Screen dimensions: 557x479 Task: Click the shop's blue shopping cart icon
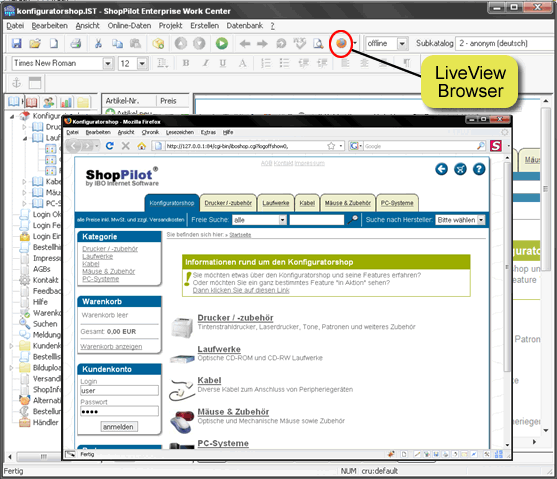pyautogui.click(x=460, y=169)
